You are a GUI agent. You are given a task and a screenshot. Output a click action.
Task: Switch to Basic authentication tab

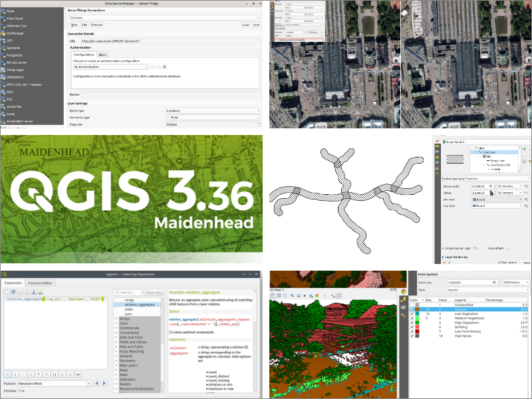[x=102, y=55]
